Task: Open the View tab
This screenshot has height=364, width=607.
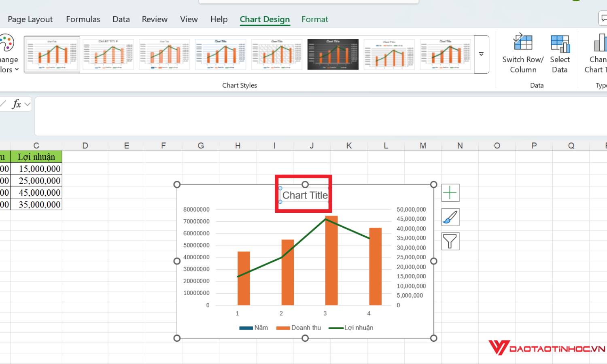Action: coord(189,19)
